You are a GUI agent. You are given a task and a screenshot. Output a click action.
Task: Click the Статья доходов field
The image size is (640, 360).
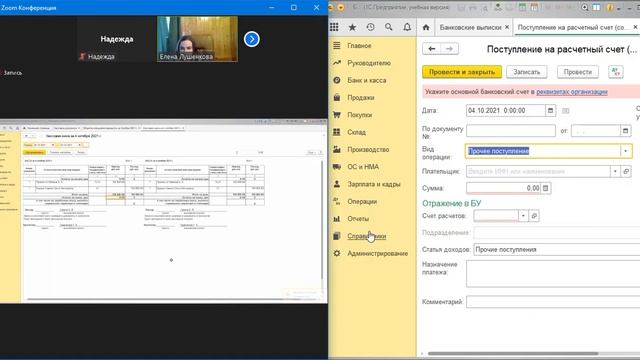coord(557,249)
